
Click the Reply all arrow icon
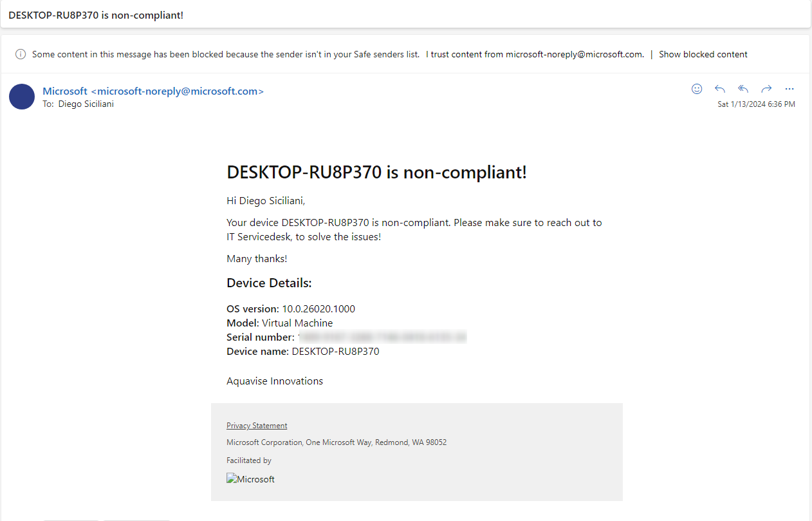pos(743,89)
